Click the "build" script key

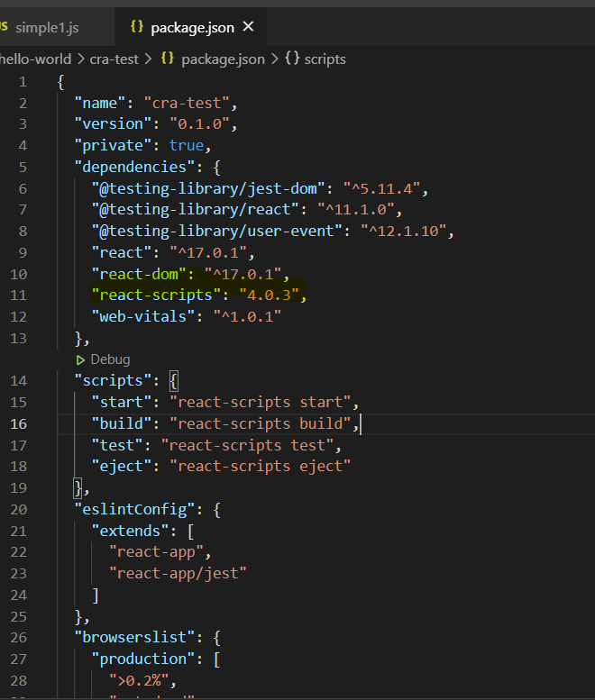pos(122,423)
